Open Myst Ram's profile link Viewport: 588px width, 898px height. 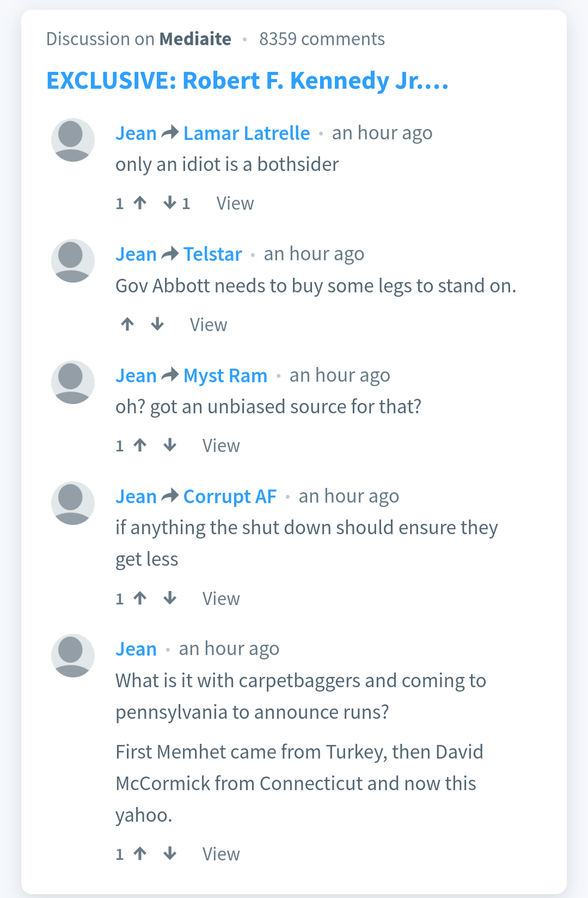click(225, 376)
